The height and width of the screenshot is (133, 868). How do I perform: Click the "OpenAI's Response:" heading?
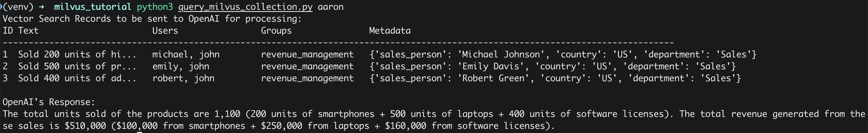pos(49,102)
